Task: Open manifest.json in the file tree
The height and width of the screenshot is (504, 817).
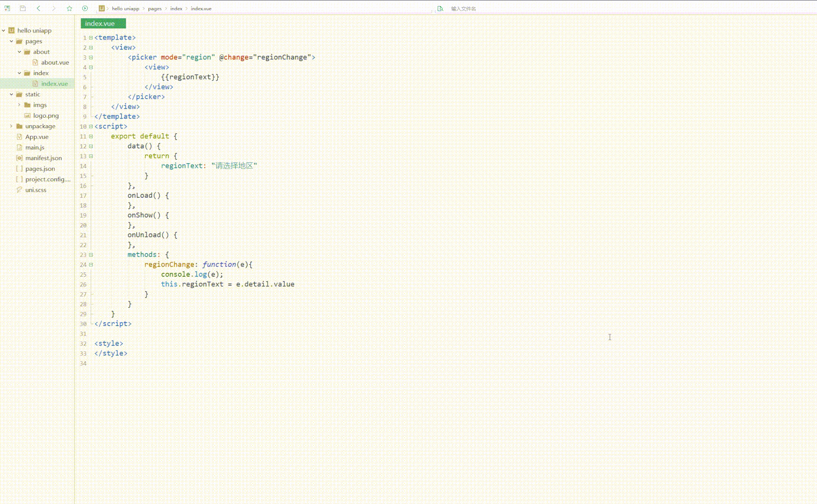Action: 43,158
